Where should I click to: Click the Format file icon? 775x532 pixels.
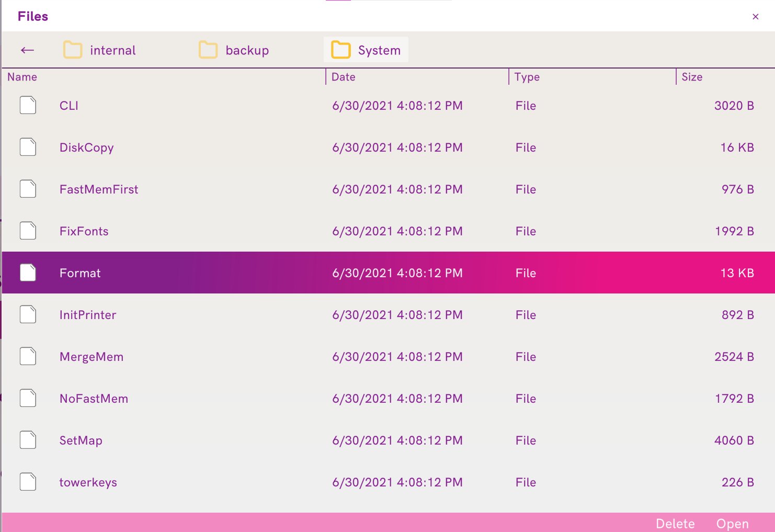(x=28, y=273)
